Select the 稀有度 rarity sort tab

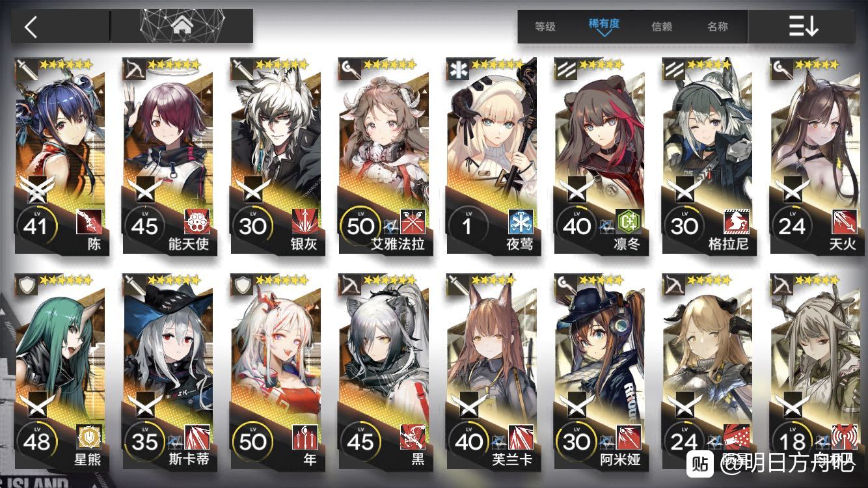tap(604, 25)
